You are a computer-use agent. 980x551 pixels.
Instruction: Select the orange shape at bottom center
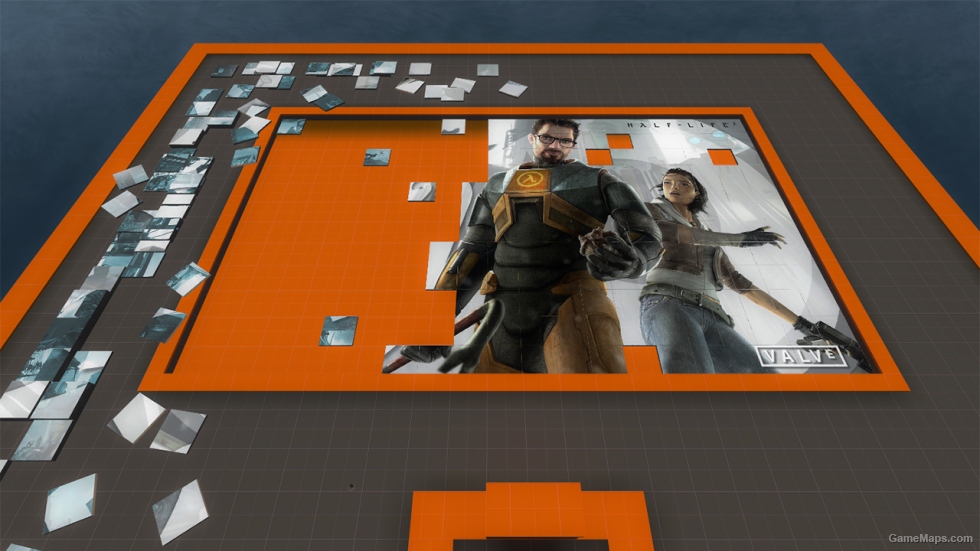pos(529,517)
